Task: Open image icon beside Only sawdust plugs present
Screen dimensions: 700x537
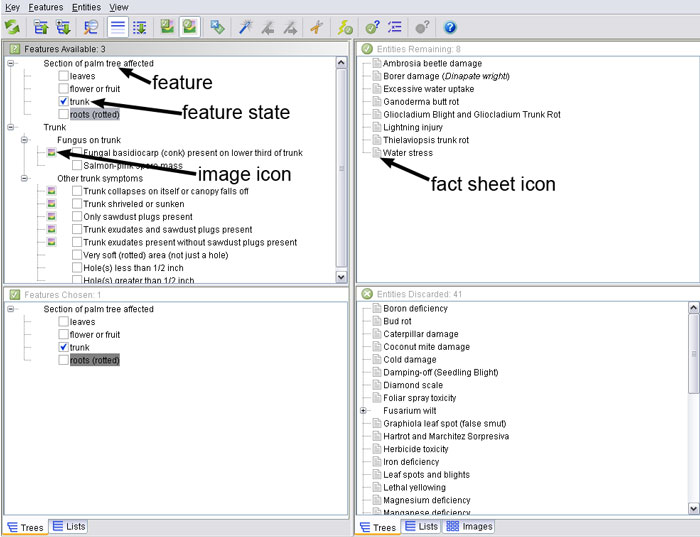Action: pos(51,216)
